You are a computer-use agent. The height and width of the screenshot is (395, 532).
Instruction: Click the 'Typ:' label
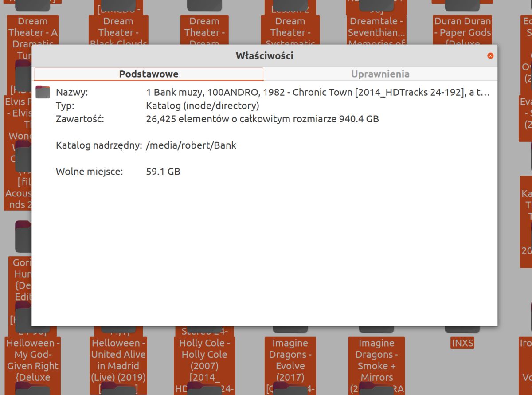[65, 106]
